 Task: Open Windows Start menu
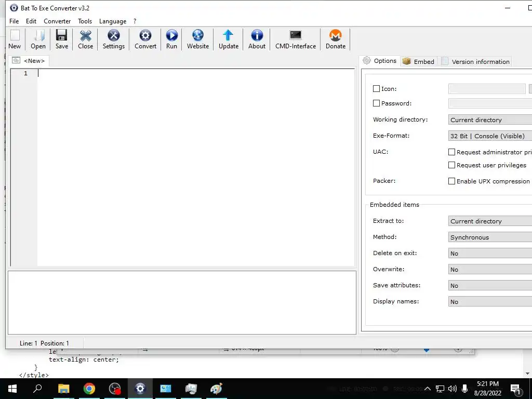coord(12,389)
